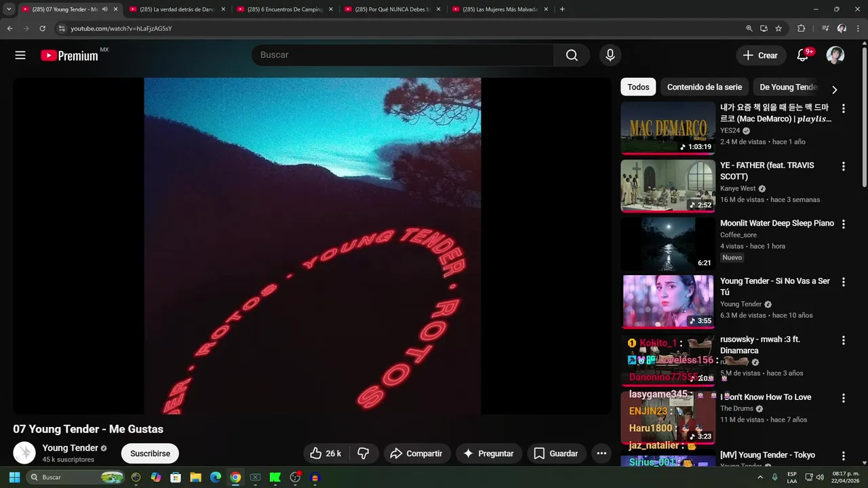The width and height of the screenshot is (868, 488).
Task: Mute tab audio on Young Tender tab
Action: tap(104, 9)
